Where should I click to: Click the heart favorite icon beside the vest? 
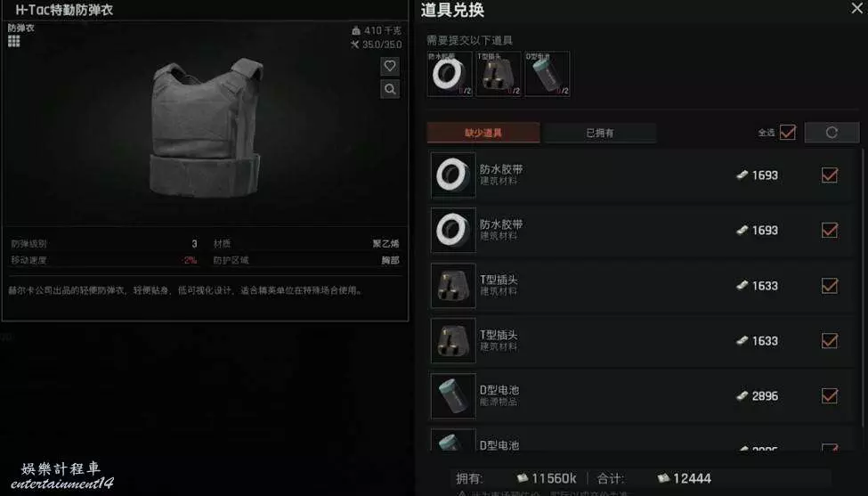pos(390,67)
